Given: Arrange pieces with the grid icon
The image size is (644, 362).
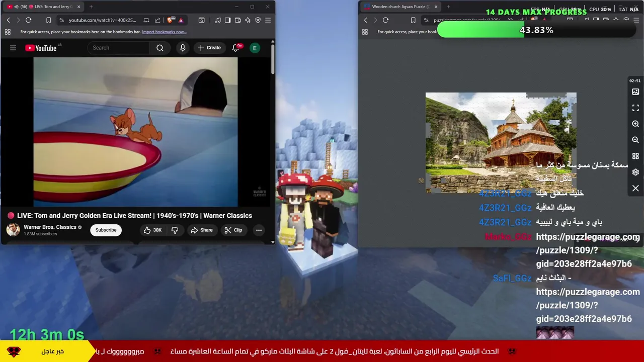Looking at the screenshot, I should pos(635,156).
